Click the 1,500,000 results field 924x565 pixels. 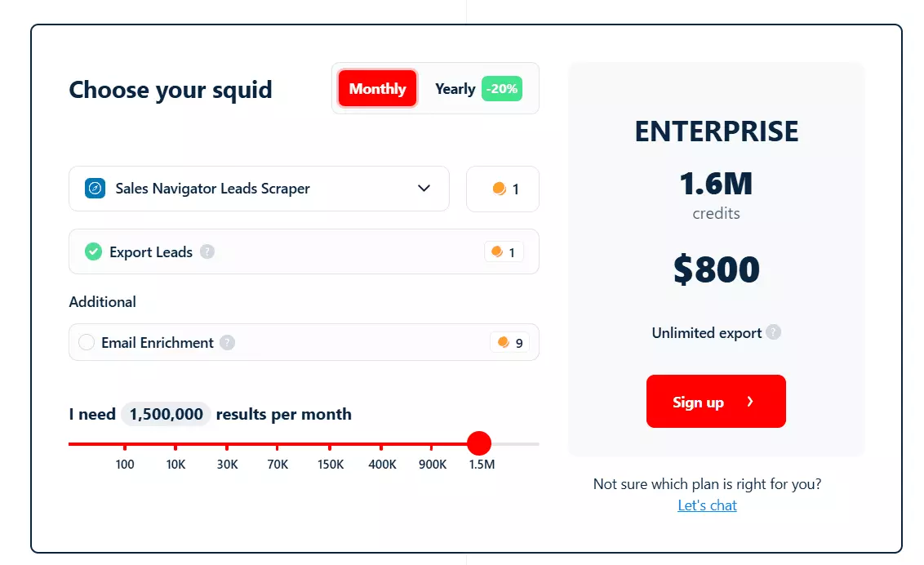coord(166,414)
